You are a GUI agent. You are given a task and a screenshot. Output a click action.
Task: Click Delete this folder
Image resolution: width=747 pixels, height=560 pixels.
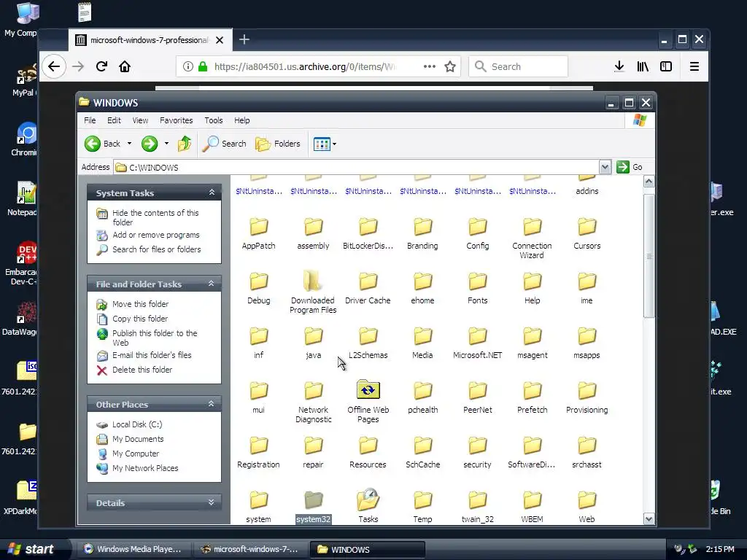[142, 370]
